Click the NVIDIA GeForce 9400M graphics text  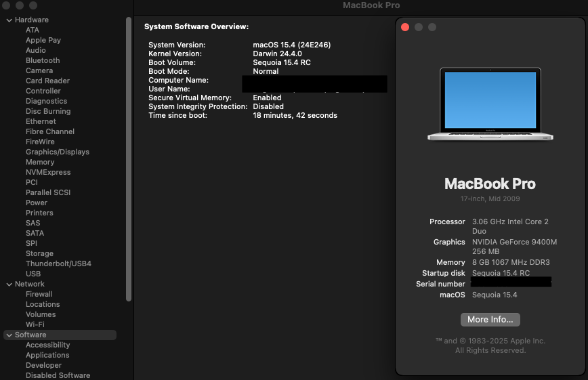tap(514, 247)
